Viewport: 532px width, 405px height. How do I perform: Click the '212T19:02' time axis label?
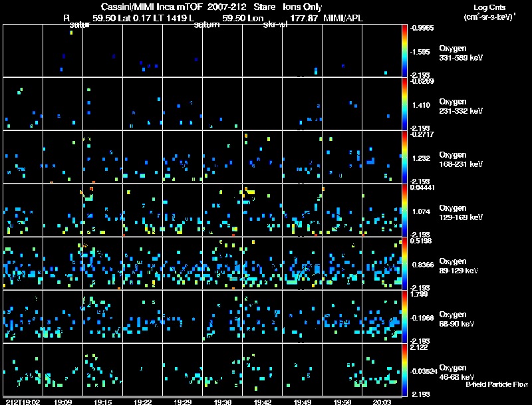coord(23,402)
